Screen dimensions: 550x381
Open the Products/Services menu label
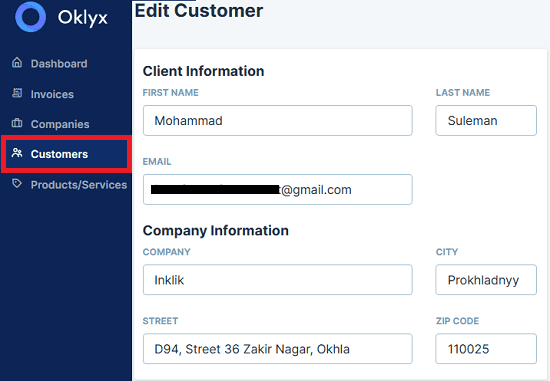pyautogui.click(x=79, y=185)
